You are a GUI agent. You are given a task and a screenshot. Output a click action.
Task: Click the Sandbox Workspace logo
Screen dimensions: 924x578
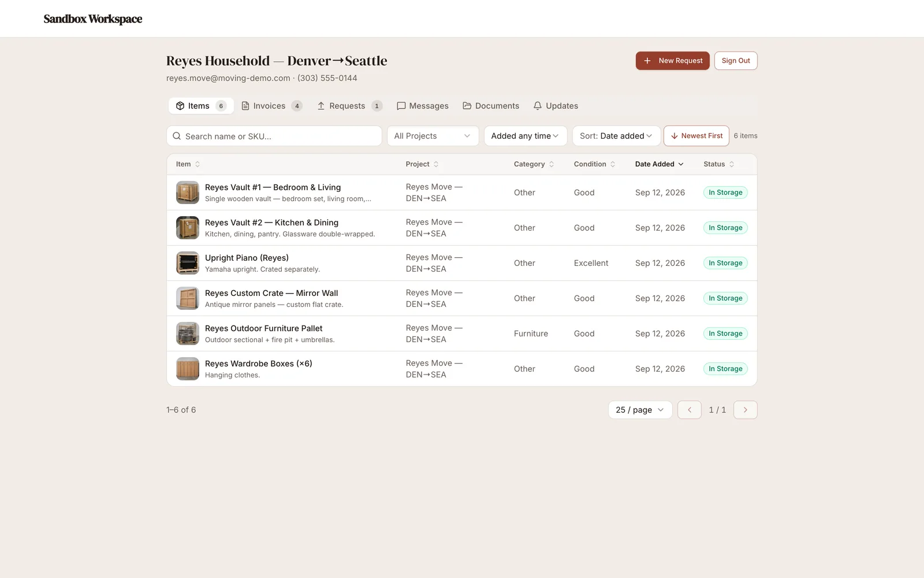tap(93, 19)
